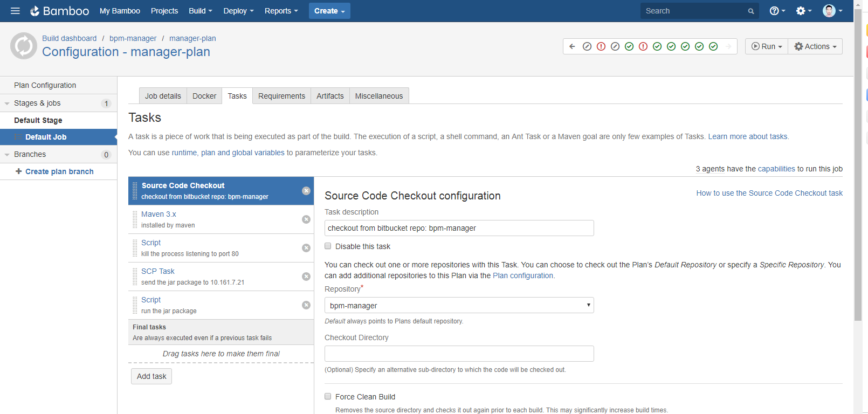Open the manager-plan breadcrumb link
Screen dimensions: 868x414
pyautogui.click(x=192, y=38)
